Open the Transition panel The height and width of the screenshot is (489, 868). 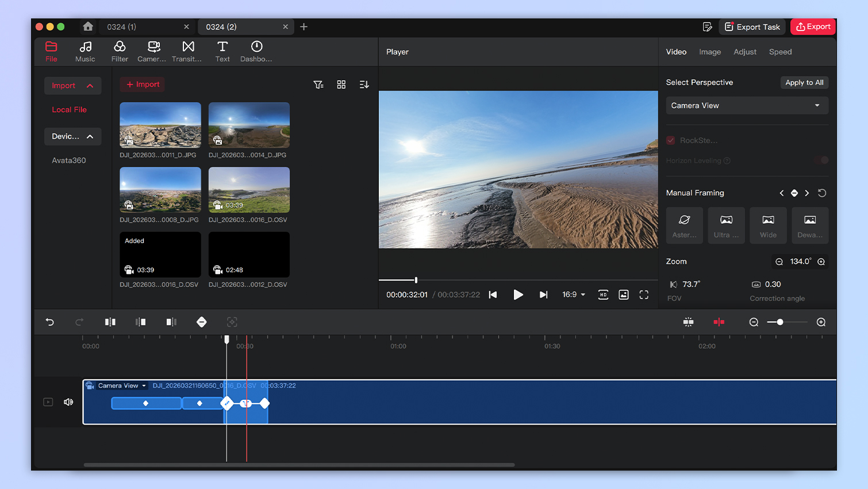[x=187, y=51]
